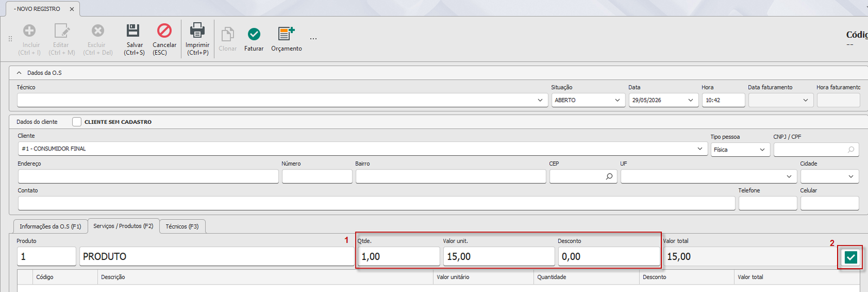Switch to Informações da O.S (F1) tab
This screenshot has height=292, width=868.
point(50,226)
